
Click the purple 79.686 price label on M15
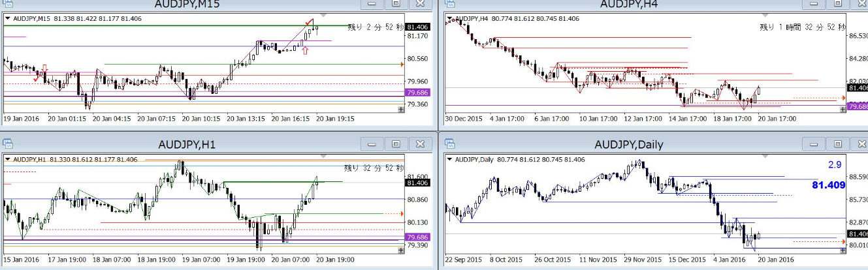(417, 93)
